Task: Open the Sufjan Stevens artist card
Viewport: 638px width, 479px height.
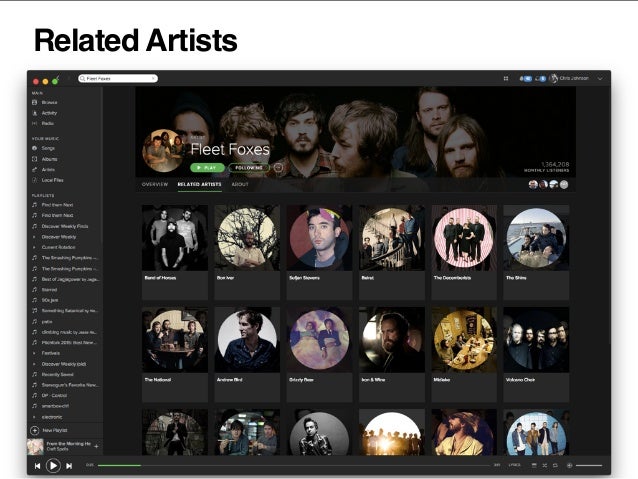Action: [x=319, y=252]
